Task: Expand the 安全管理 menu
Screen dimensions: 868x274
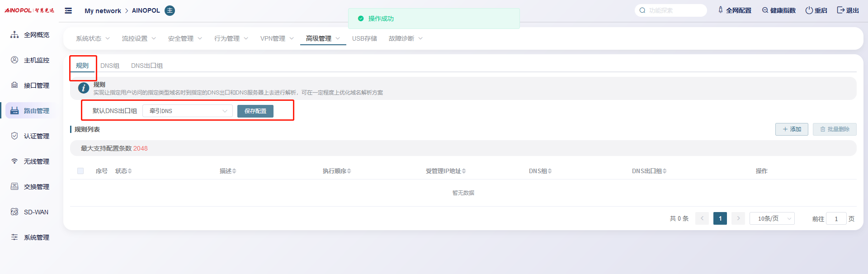Action: click(x=185, y=38)
